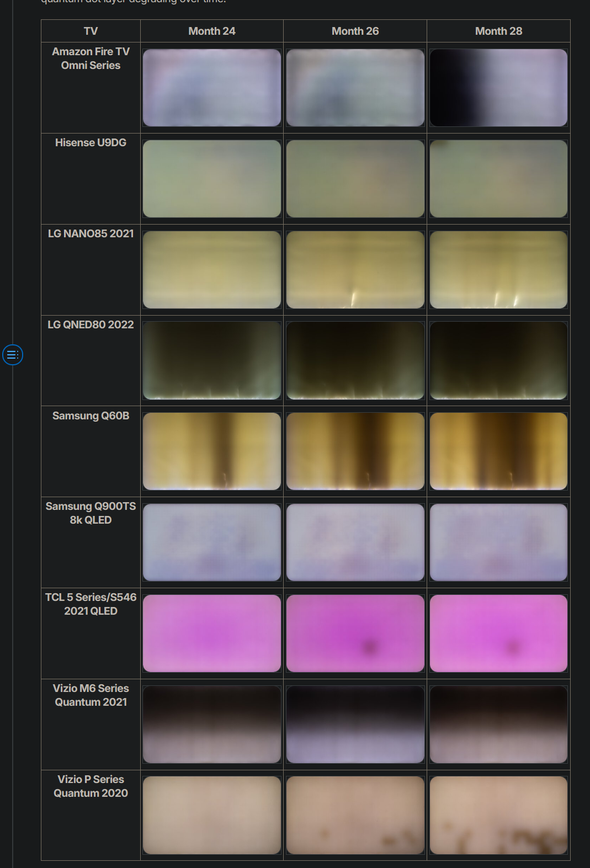
Task: Open Vizio M6 Series Month 26 image
Action: 355,725
